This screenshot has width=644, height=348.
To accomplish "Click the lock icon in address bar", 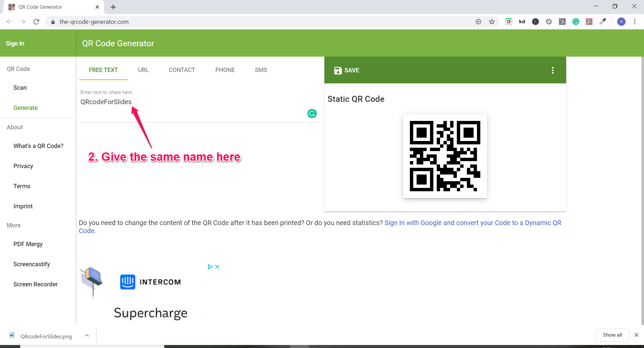I will [53, 22].
